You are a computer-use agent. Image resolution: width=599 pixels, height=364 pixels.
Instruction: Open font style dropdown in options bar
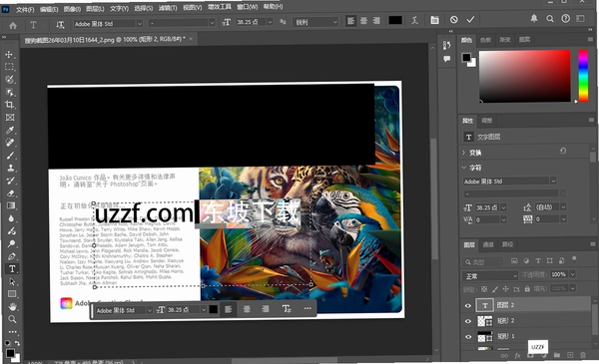(212, 23)
